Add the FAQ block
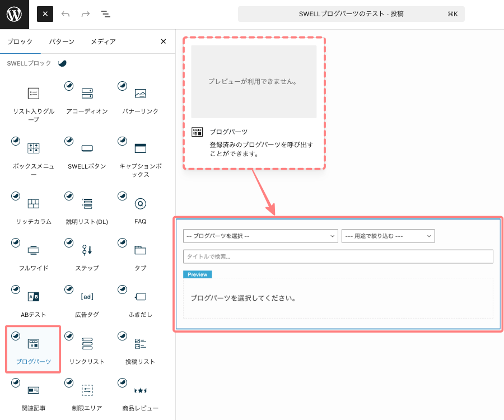504x420 pixels. coord(140,208)
